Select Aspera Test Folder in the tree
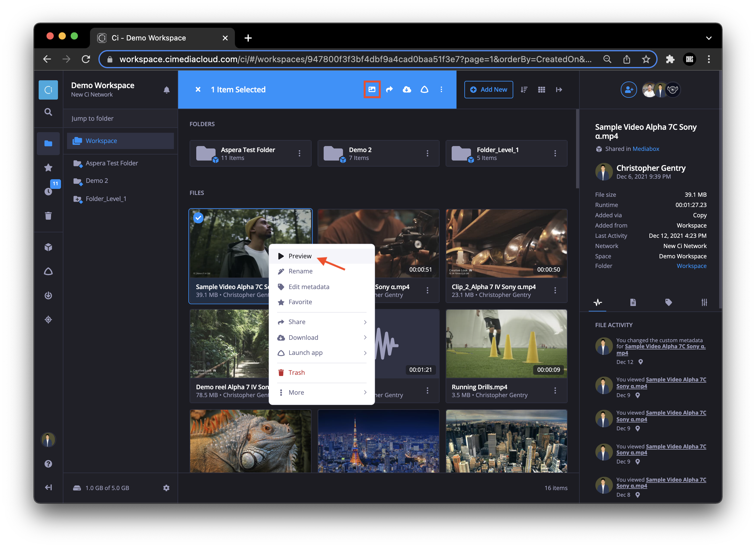Screen dimensions: 756x548 pos(112,163)
